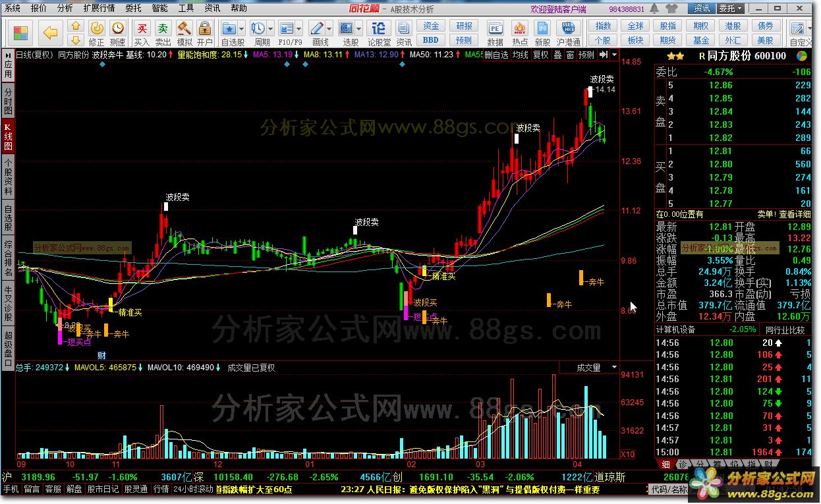The image size is (821, 504).
Task: Toggle the 复权 price adjustment button
Action: (x=541, y=55)
